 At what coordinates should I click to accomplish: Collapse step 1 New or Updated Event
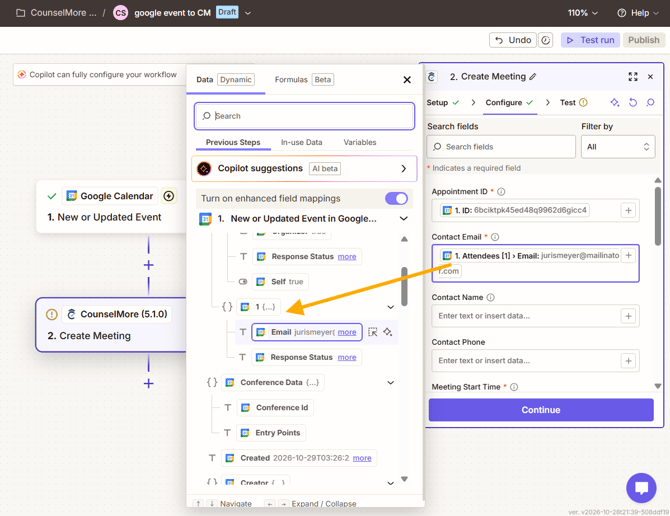click(x=403, y=219)
